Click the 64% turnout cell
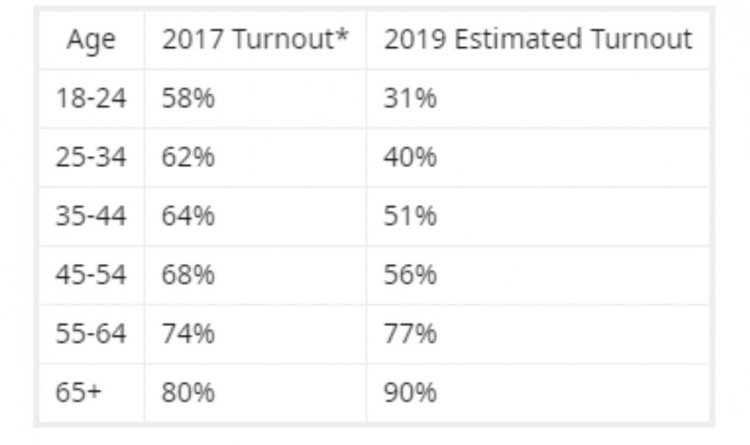This screenshot has width=750, height=445. pos(188,217)
